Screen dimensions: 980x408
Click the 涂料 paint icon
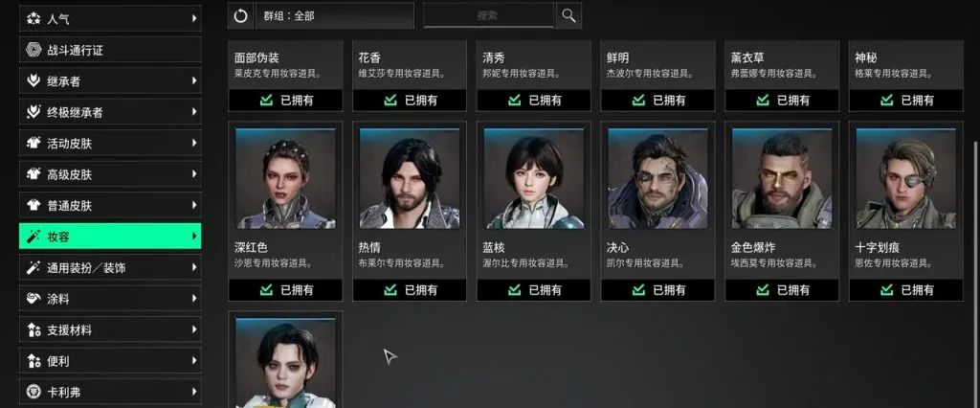tap(33, 299)
